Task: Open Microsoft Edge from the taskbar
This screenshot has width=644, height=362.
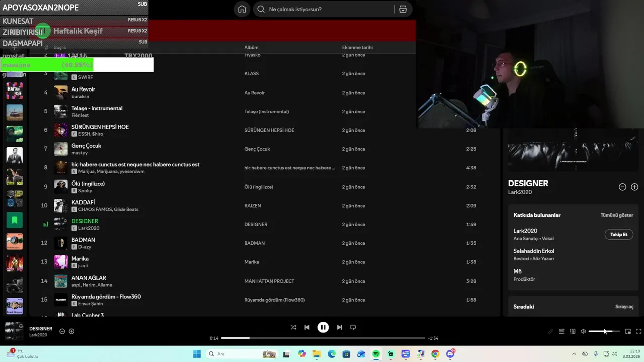Action: coord(332,354)
